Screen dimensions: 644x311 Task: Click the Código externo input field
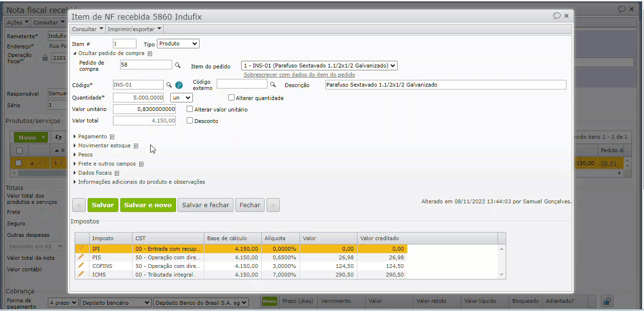pyautogui.click(x=242, y=84)
